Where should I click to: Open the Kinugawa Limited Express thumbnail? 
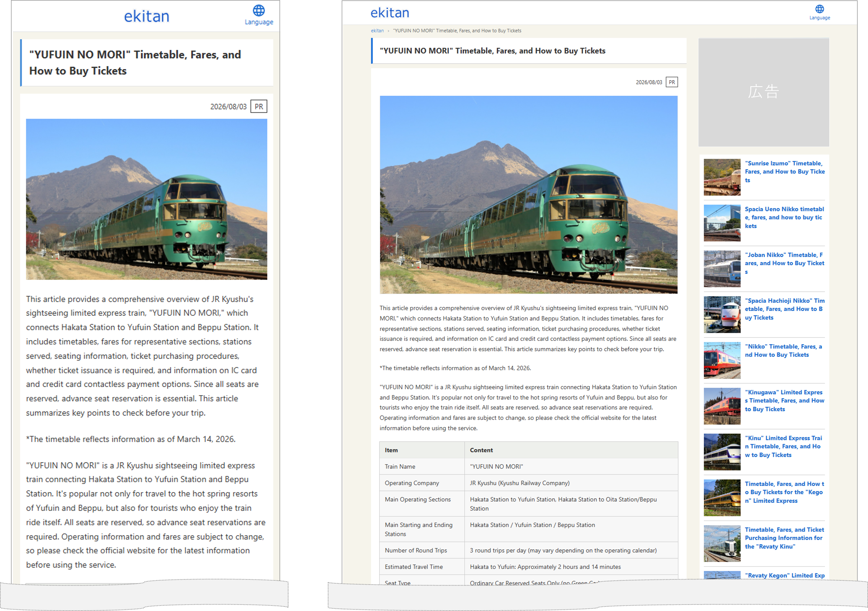point(722,406)
